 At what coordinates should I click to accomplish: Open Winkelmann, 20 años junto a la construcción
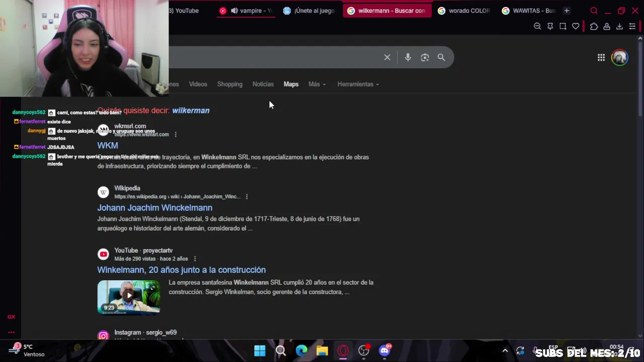(181, 270)
